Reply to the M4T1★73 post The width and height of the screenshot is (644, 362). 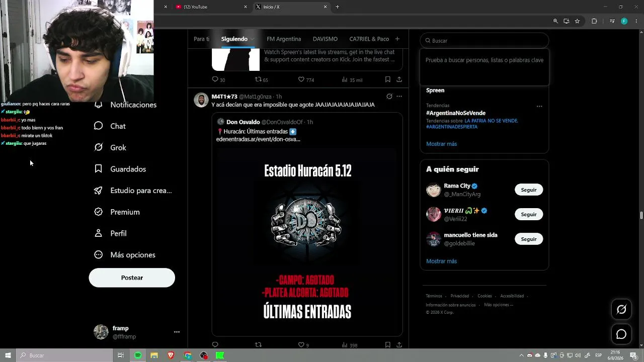tap(215, 345)
